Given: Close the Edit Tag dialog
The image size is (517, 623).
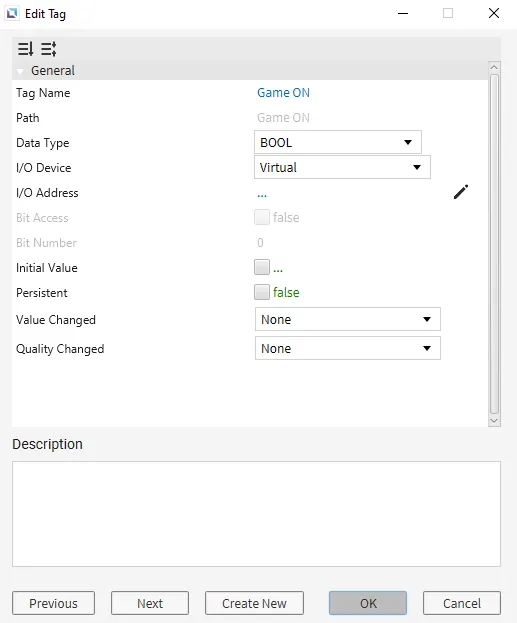Looking at the screenshot, I should pos(494,14).
